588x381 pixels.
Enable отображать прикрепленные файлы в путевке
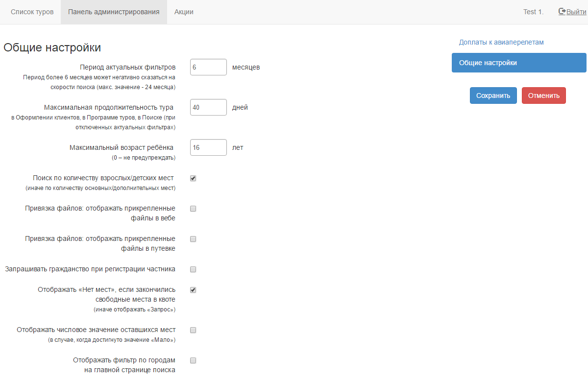point(193,239)
